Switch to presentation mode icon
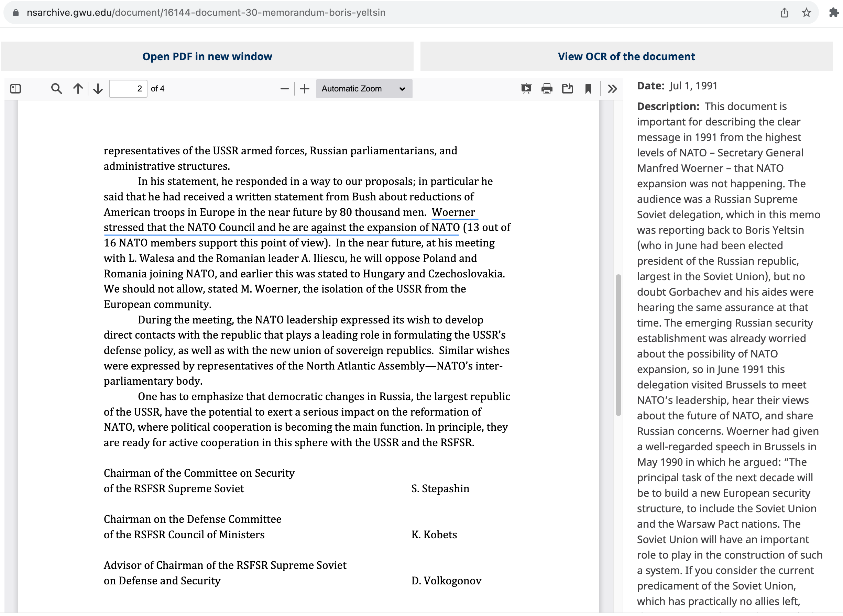 pyautogui.click(x=526, y=89)
